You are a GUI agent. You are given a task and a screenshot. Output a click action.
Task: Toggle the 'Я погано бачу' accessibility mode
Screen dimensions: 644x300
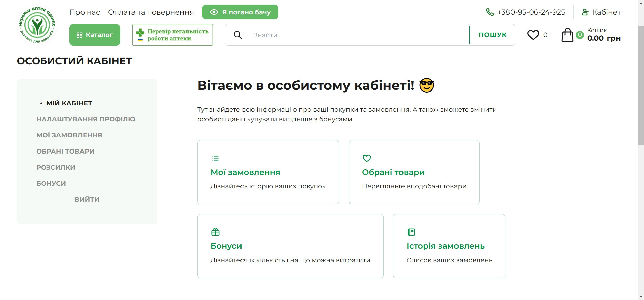(x=240, y=12)
